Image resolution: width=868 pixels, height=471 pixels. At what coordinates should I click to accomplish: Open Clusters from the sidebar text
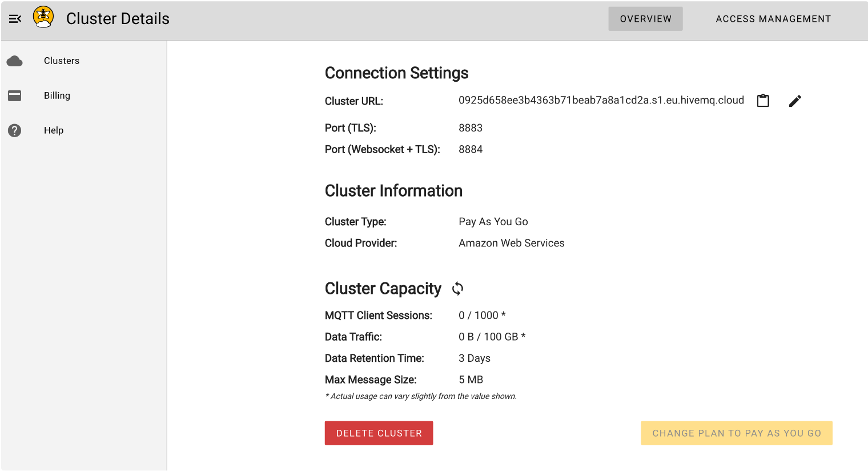(62, 61)
